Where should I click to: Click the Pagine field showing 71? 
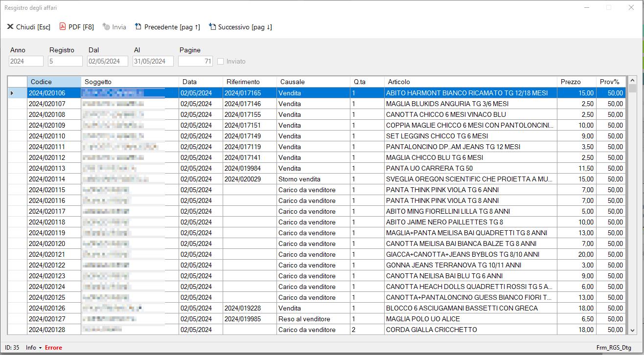tap(195, 61)
